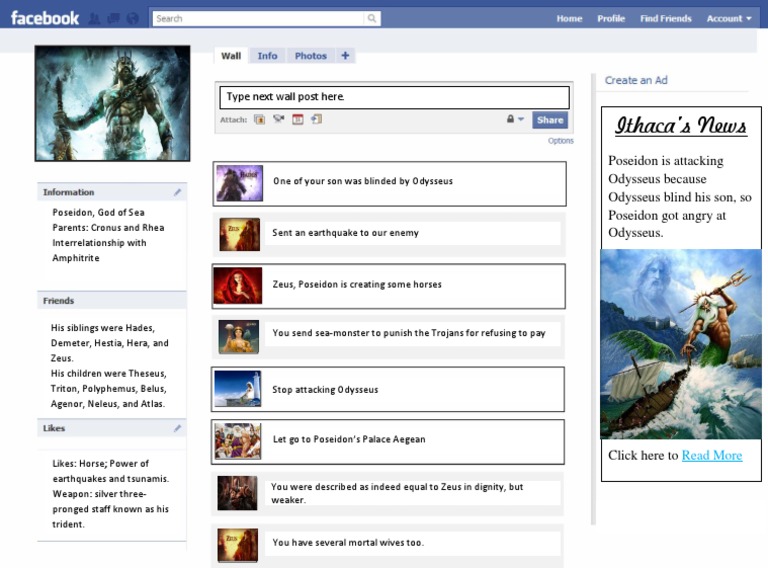The width and height of the screenshot is (768, 568).
Task: Open notifications globe icon in header
Action: [132, 19]
